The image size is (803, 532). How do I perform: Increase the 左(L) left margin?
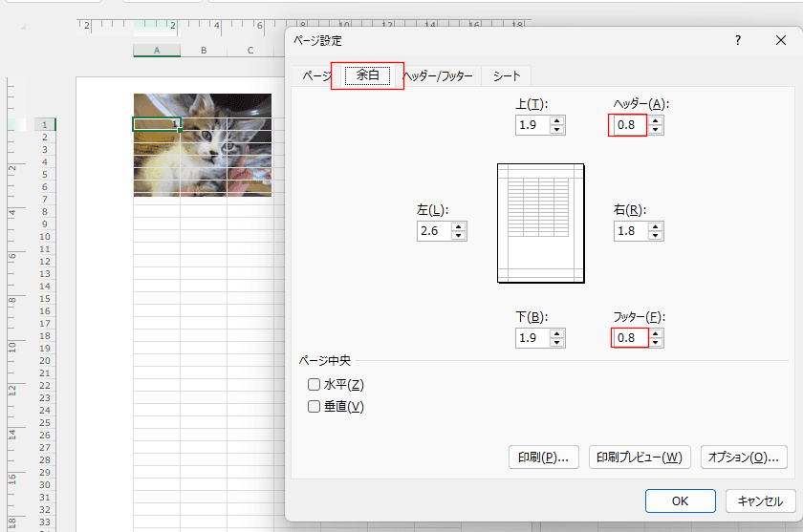458,227
